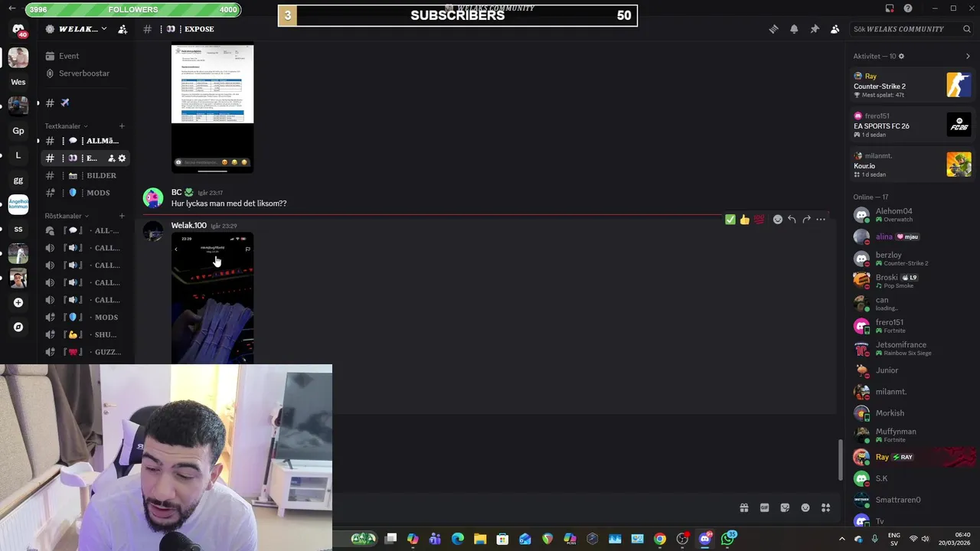
Task: Open the Threads icon in the channel header
Action: (x=773, y=29)
